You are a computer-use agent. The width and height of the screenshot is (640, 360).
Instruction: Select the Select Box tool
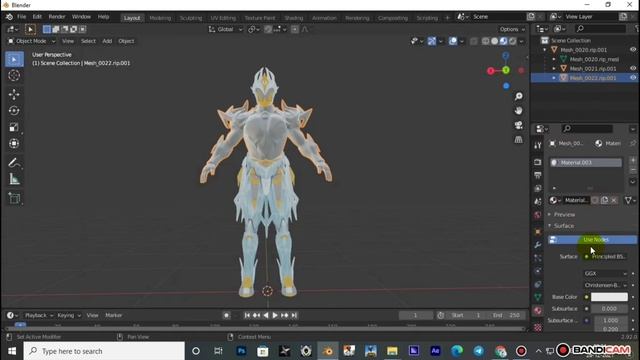[x=14, y=60]
